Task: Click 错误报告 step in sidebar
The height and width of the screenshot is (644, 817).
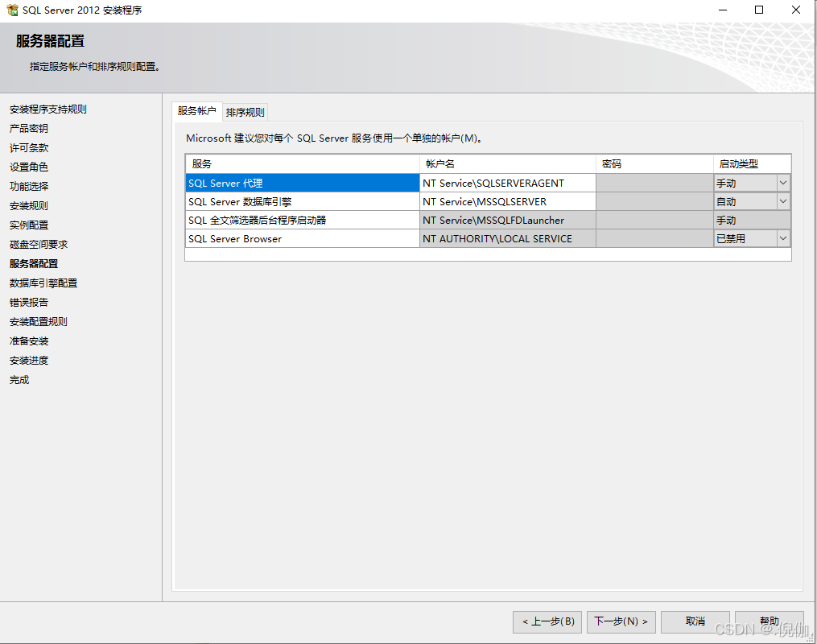Action: 29,302
